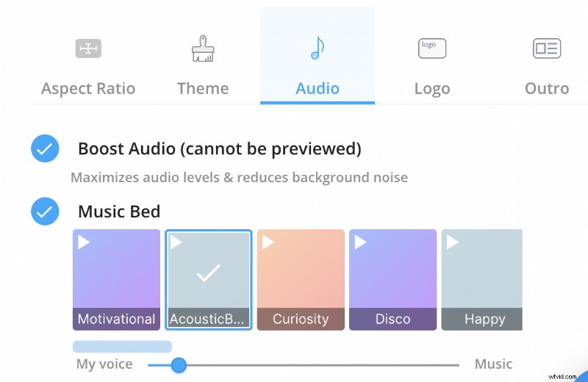
Task: Click the Aspect Ratio icon
Action: 88,49
